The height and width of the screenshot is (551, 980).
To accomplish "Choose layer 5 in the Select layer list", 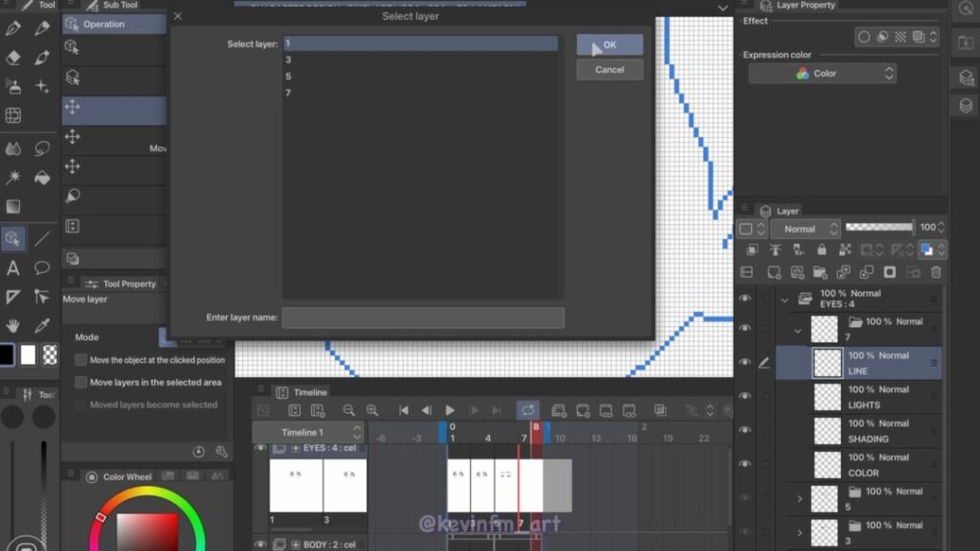I will (x=288, y=77).
